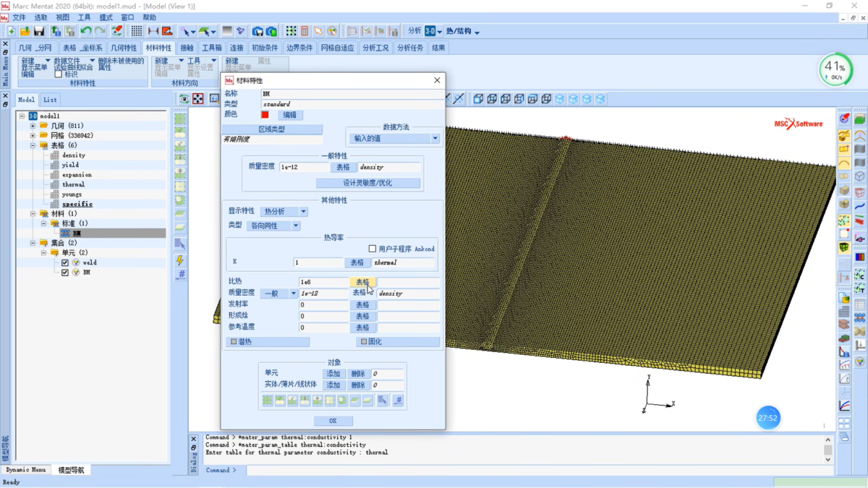Open the 类型 各向同性 dropdown
868x488 pixels.
pyautogui.click(x=273, y=226)
